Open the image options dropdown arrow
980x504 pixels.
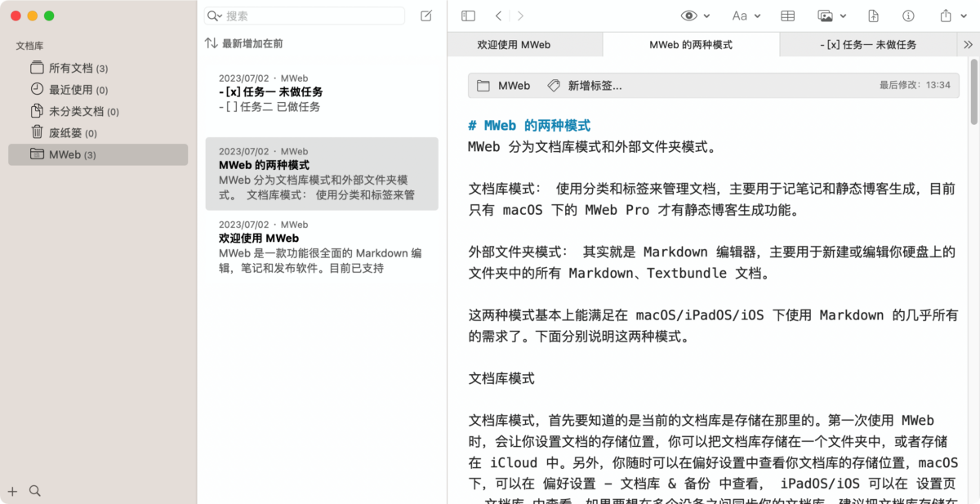[843, 16]
